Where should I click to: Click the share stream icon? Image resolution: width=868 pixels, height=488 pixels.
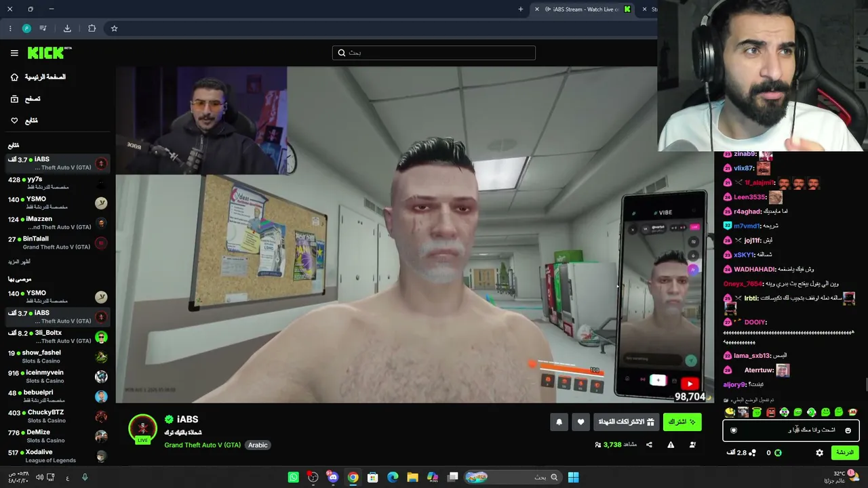(x=649, y=445)
